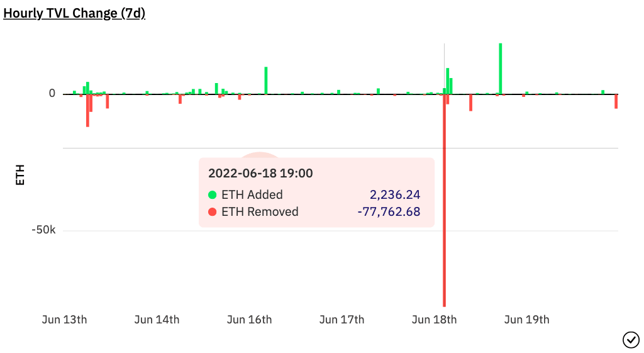Select the Jun 18th x-axis label
The width and height of the screenshot is (644, 353).
(x=434, y=320)
